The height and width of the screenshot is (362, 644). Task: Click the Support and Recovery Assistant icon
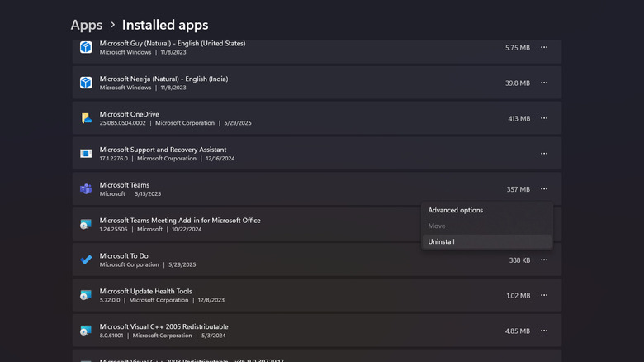coord(86,154)
